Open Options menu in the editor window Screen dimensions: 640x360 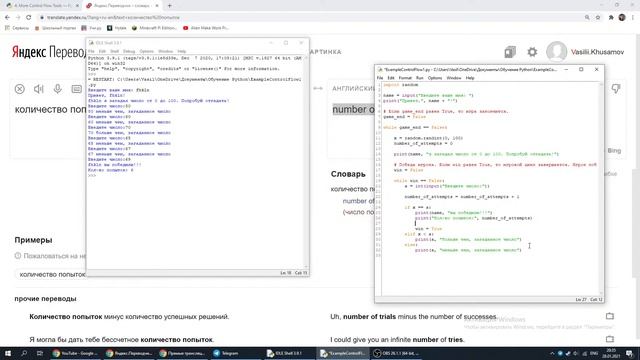435,78
